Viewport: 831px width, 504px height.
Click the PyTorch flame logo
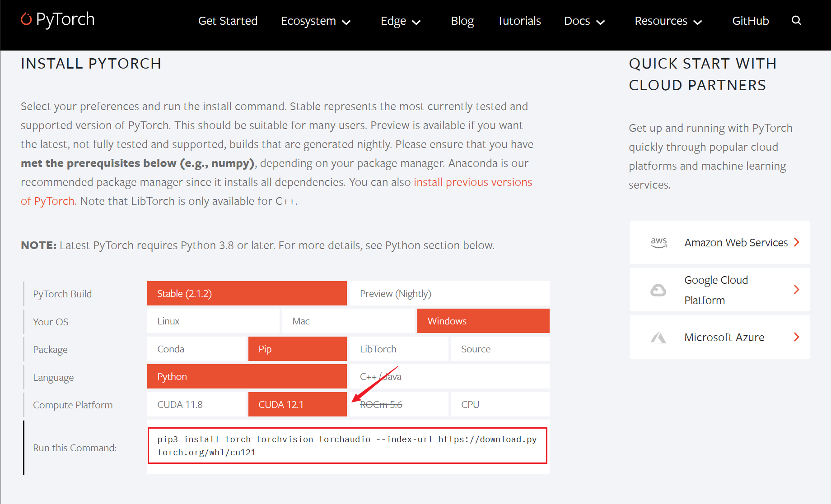[x=26, y=19]
